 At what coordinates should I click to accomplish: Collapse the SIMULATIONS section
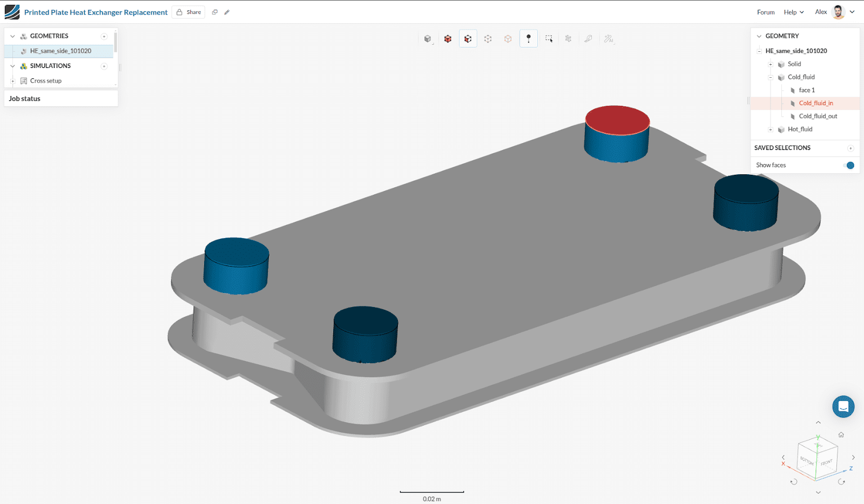(12, 66)
